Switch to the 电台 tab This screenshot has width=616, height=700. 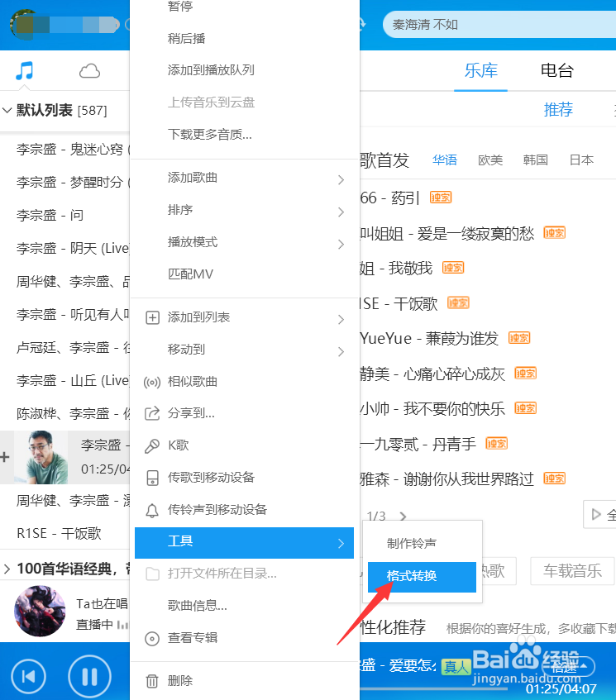point(556,70)
